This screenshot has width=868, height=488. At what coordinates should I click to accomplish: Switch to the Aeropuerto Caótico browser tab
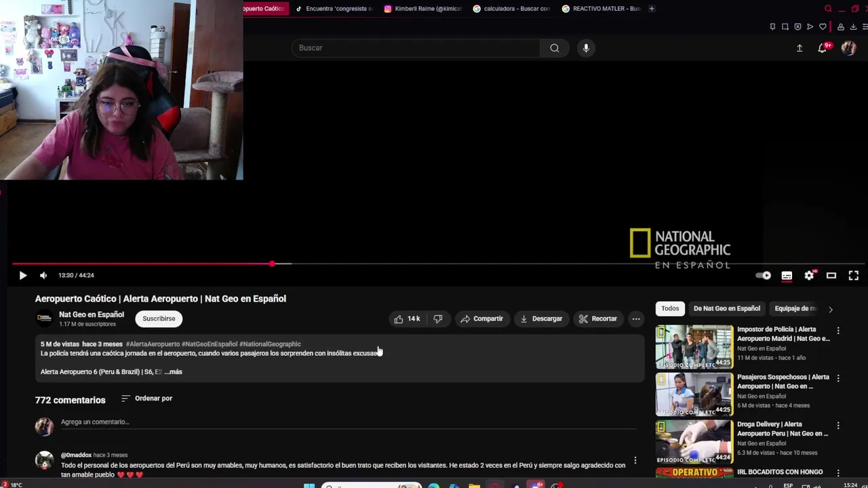coord(264,9)
